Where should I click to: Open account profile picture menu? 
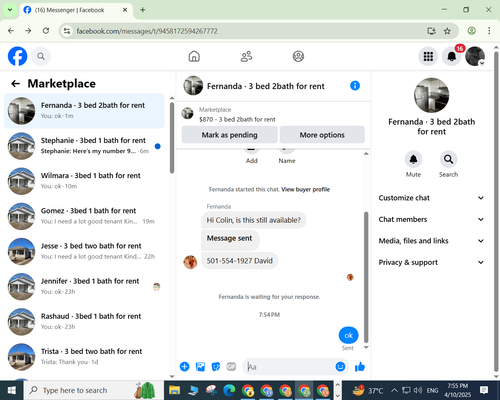point(475,56)
